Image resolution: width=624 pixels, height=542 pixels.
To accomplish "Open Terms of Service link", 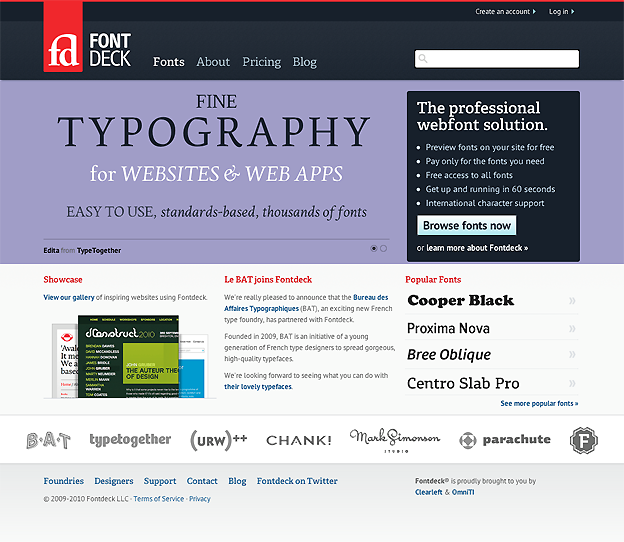I will (x=159, y=499).
